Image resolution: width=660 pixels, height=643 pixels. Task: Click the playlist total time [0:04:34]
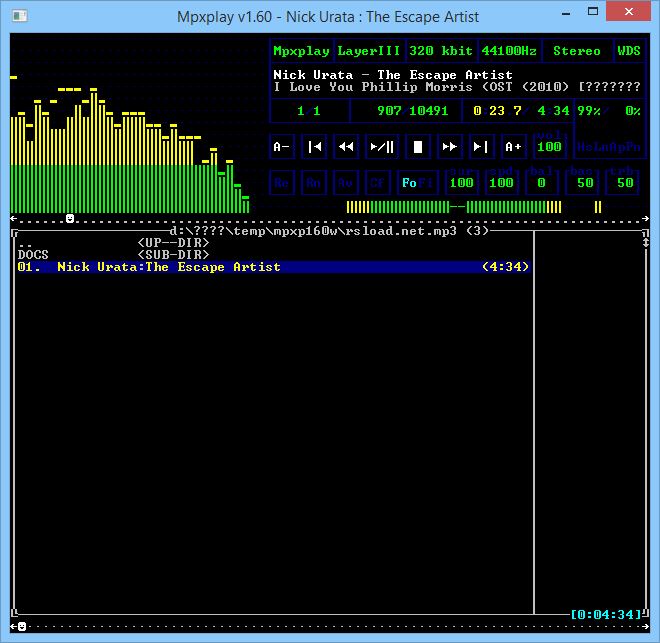click(x=606, y=614)
